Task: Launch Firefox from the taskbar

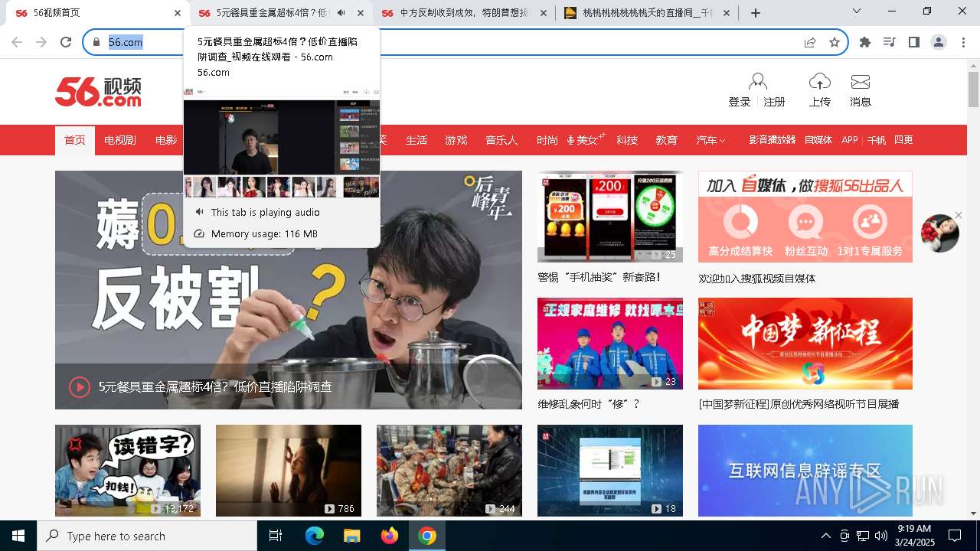Action: (390, 536)
